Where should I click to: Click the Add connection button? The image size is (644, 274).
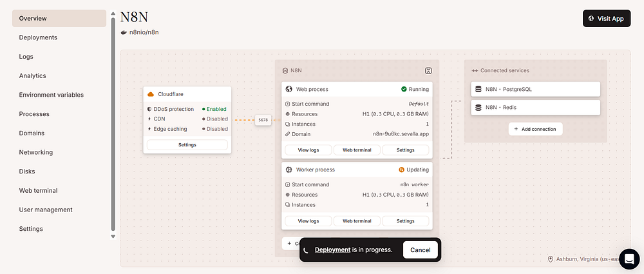click(535, 129)
